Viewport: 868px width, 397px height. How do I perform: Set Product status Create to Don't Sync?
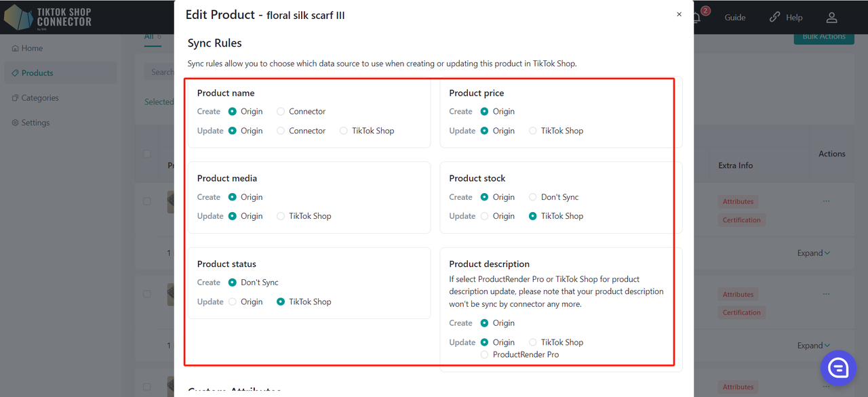click(233, 283)
